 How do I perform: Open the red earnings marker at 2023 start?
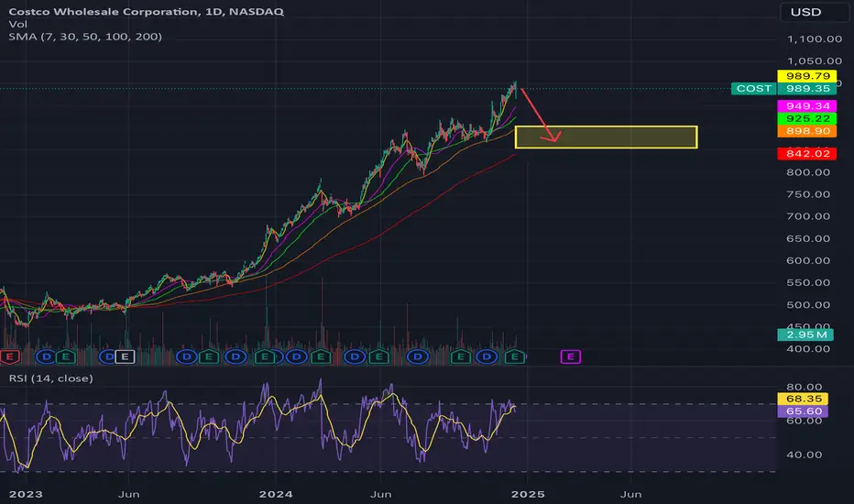pyautogui.click(x=9, y=356)
